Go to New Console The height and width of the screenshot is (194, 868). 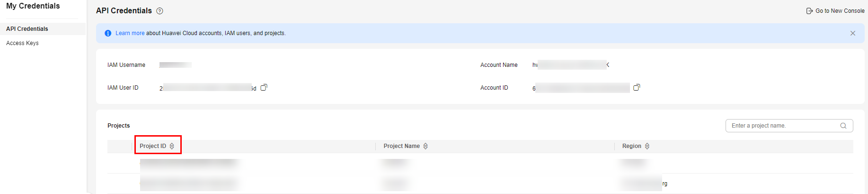coord(835,11)
